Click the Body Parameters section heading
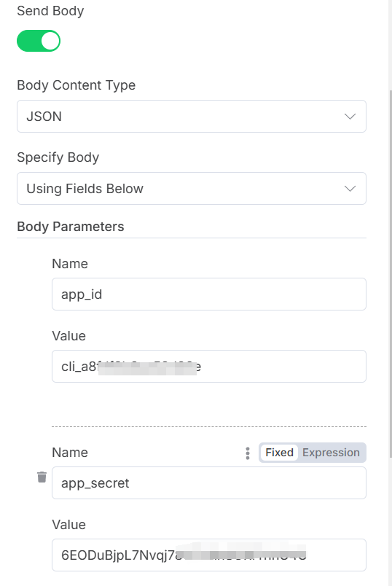Screen dimensions: 392x586 (x=70, y=227)
